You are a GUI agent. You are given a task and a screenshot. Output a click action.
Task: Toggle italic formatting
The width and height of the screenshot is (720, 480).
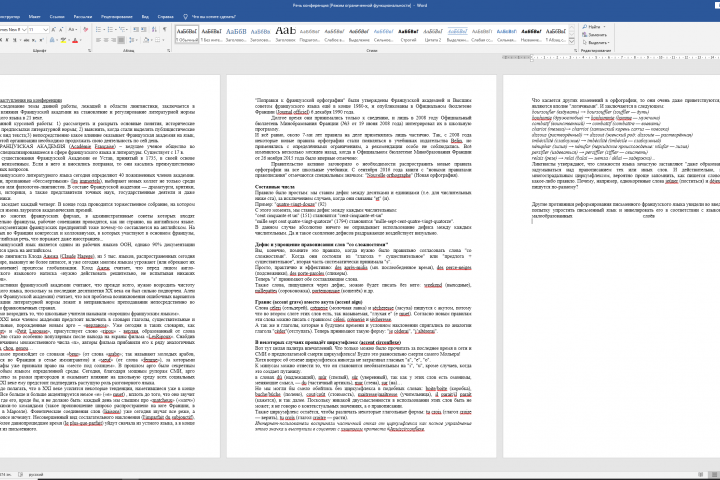pyautogui.click(x=7, y=40)
